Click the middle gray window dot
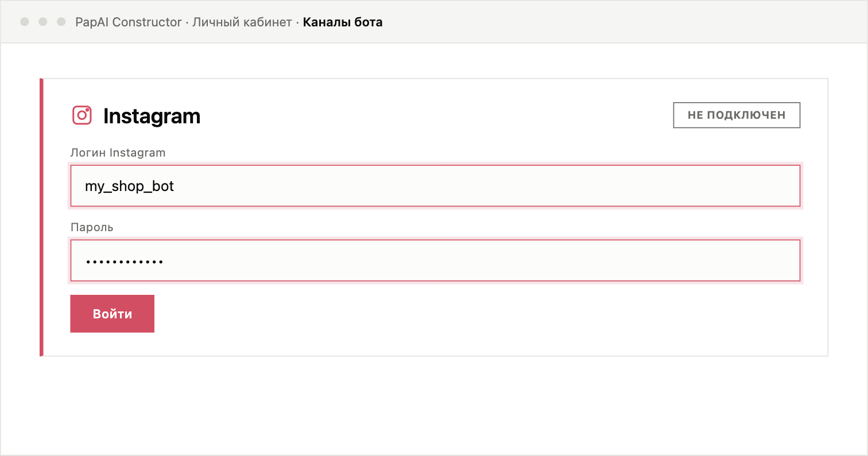 (x=42, y=22)
